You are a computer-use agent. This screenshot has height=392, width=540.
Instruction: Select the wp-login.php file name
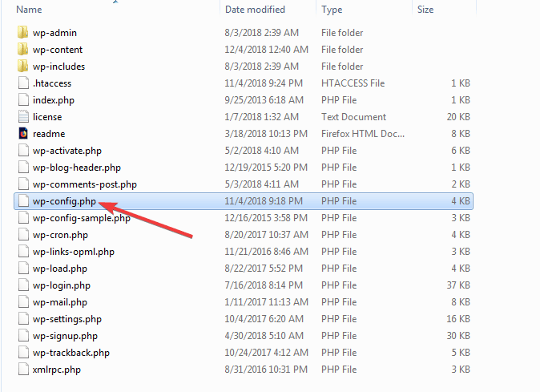[61, 285]
